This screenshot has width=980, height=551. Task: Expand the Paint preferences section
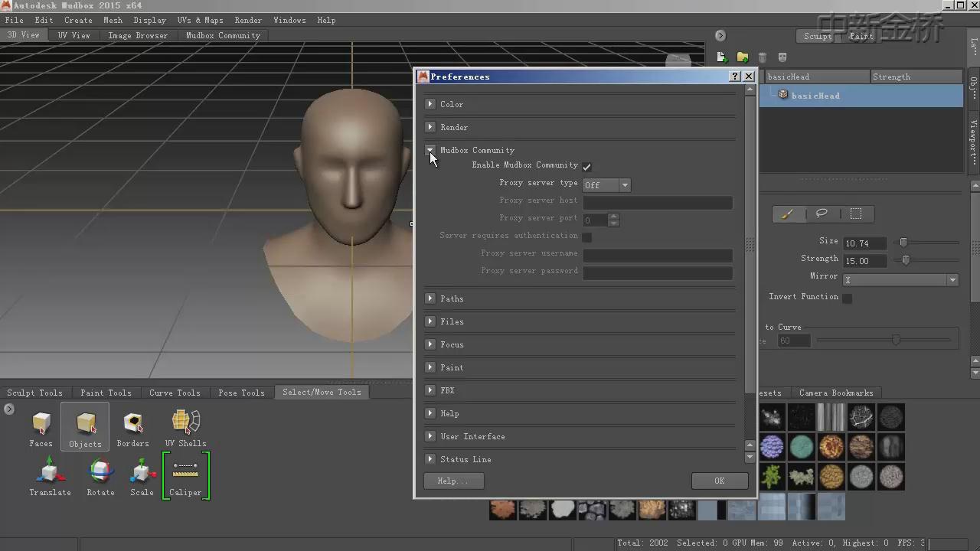(430, 367)
